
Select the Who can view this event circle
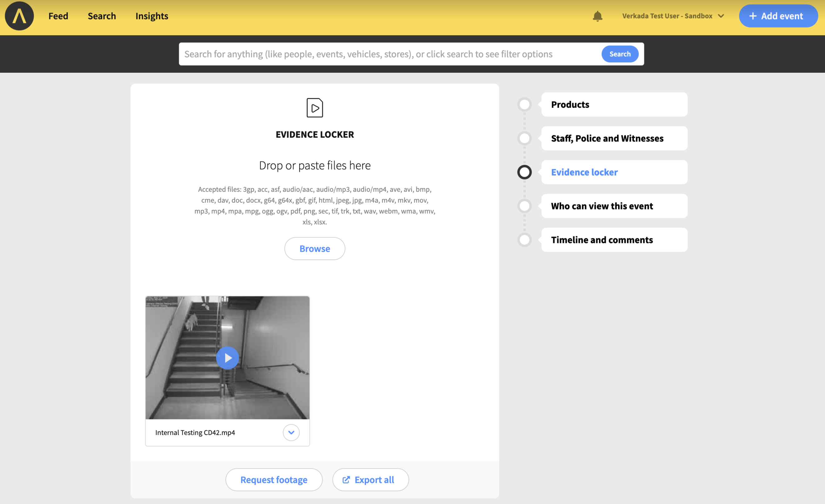tap(524, 206)
